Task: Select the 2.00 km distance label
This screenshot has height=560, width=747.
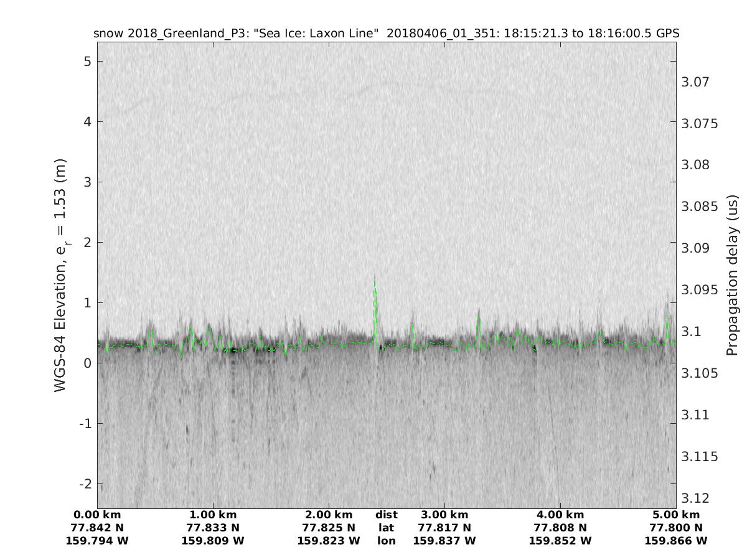Action: click(329, 515)
